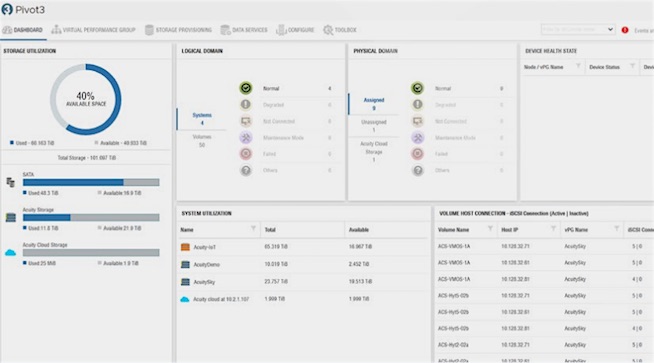Select Unassigned in the Physical Domain panel
Image resolution: width=654 pixels, height=363 pixels.
tap(374, 126)
